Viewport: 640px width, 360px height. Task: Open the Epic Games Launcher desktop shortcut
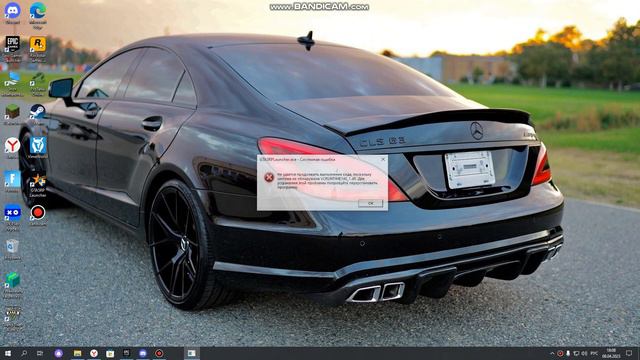tap(13, 48)
